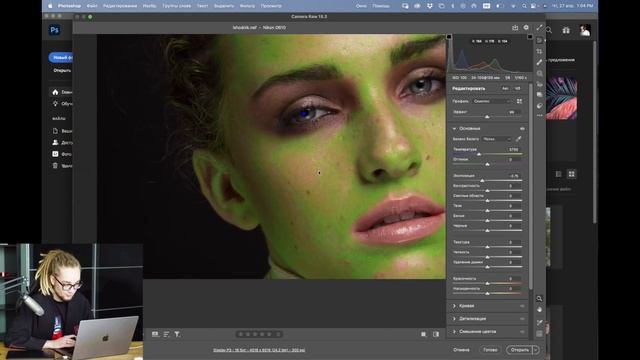Toggle the highlight clipping warning in histogram

point(530,37)
